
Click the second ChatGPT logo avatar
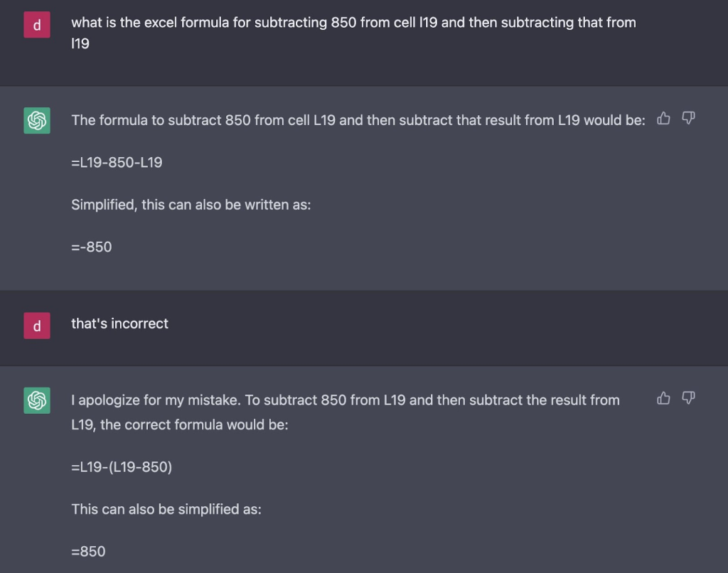[x=37, y=400]
